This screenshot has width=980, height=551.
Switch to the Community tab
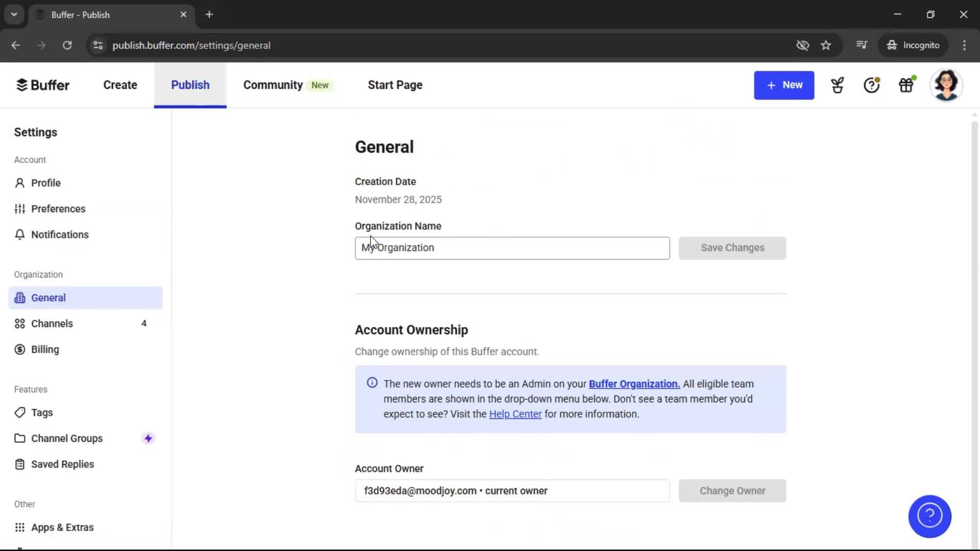[x=272, y=85]
